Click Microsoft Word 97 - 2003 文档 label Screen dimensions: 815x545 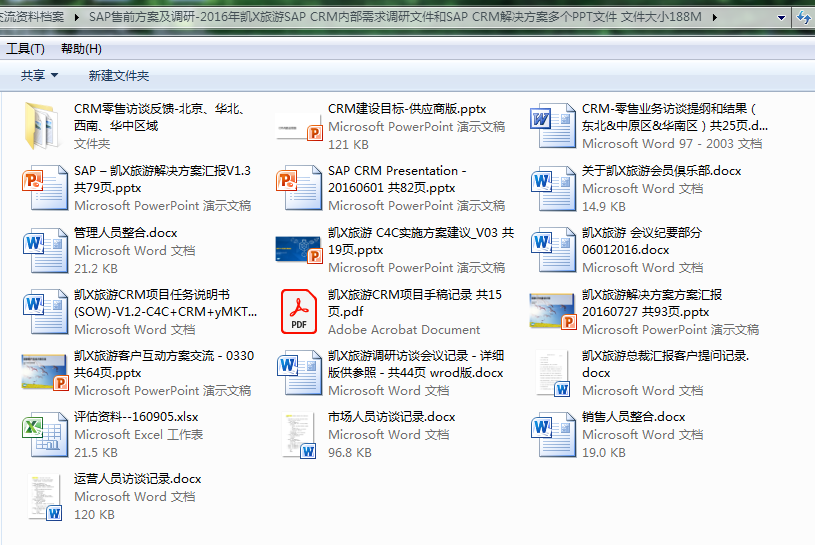click(672, 143)
